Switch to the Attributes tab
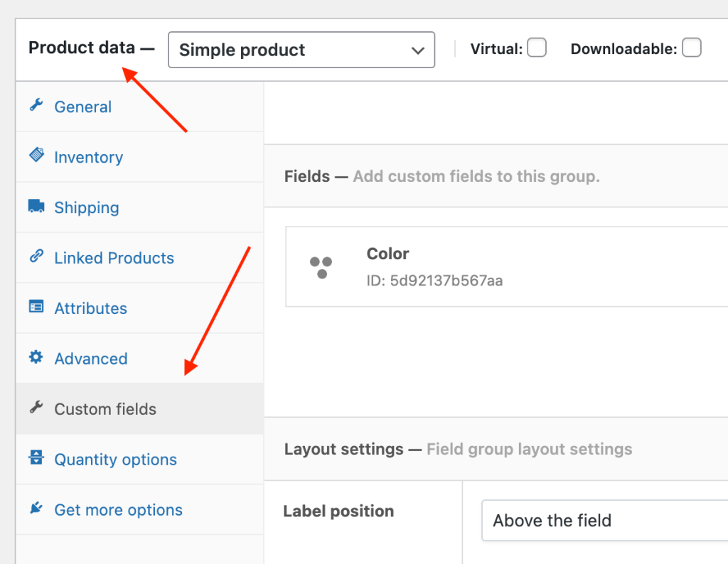The width and height of the screenshot is (728, 564). click(x=91, y=308)
